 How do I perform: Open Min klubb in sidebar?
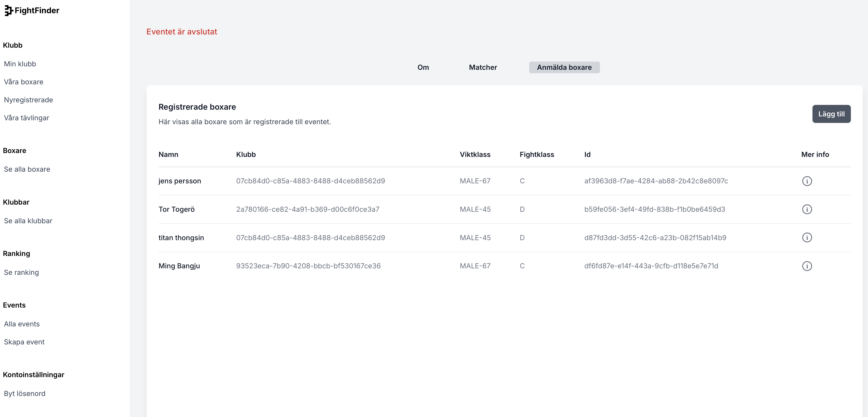(x=20, y=64)
